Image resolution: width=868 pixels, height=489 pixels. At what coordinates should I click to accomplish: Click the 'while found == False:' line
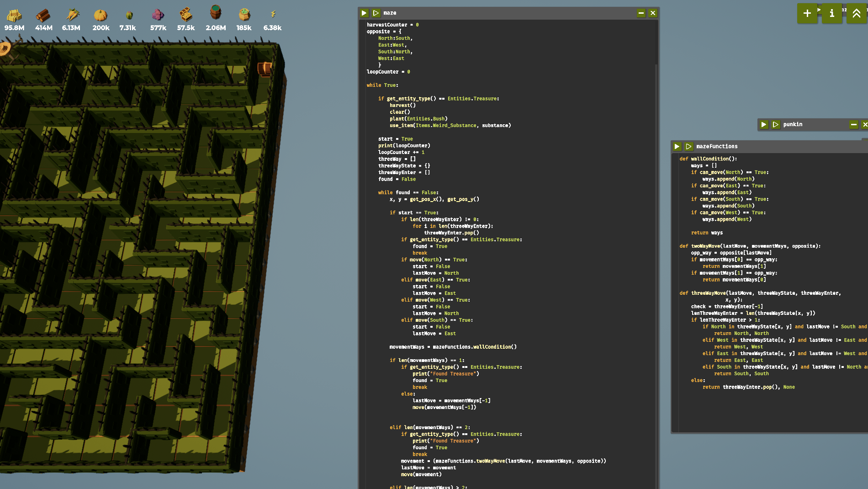click(408, 192)
